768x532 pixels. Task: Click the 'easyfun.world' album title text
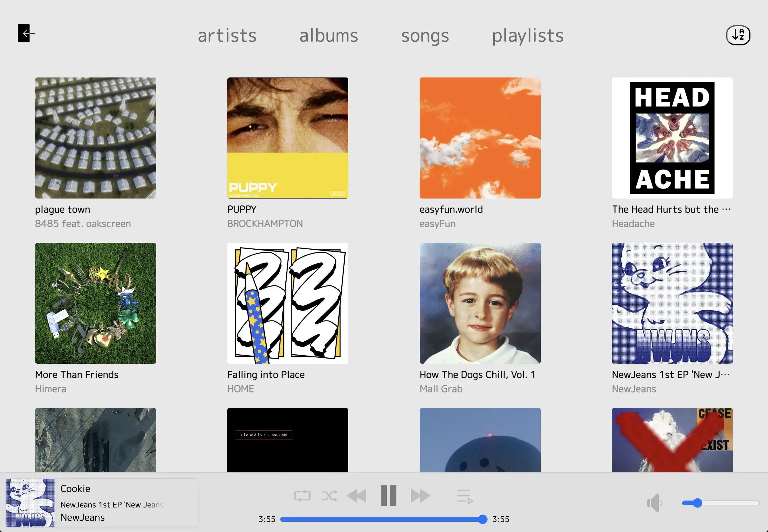451,209
